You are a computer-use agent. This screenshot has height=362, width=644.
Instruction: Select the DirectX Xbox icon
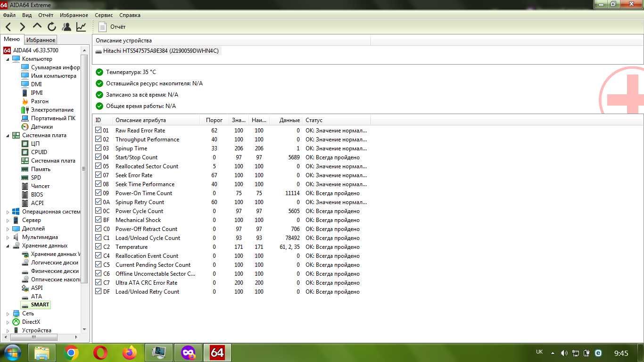point(16,322)
